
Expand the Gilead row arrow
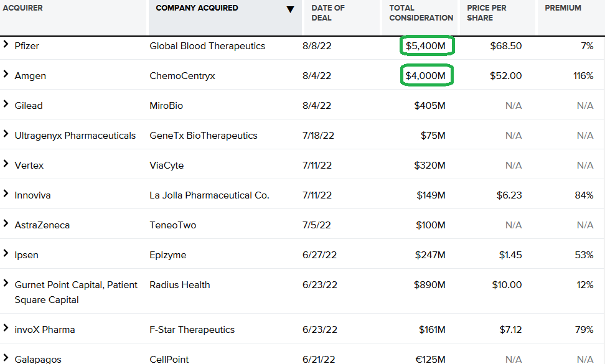coord(6,104)
